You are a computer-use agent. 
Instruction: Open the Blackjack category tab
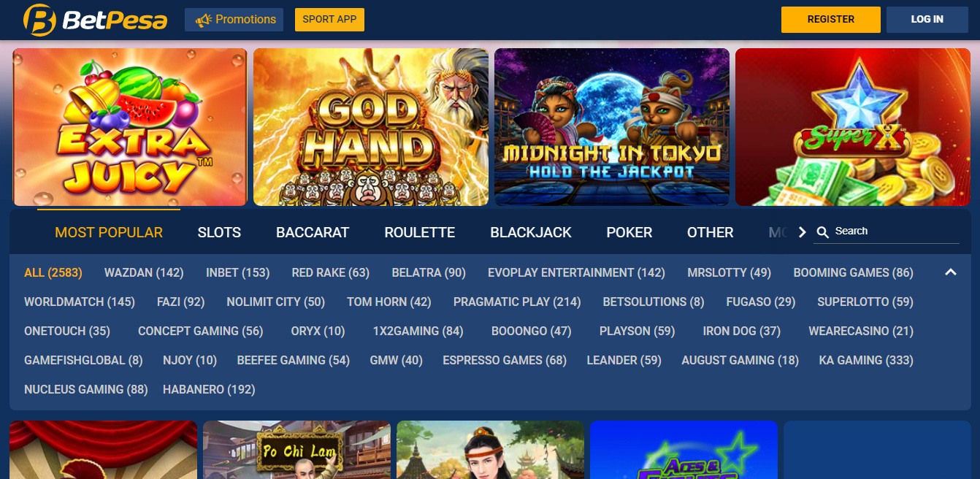[x=531, y=232]
